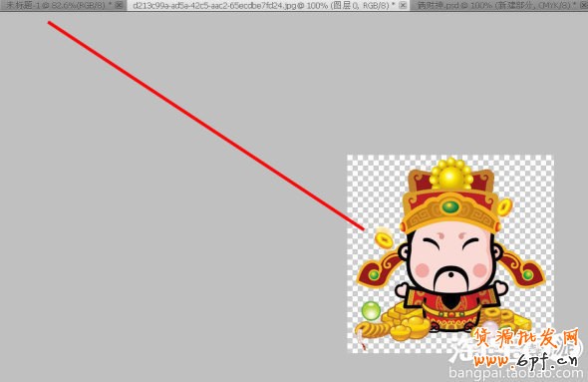
Task: Close the 未标题-1 document tab
Action: 119,5
